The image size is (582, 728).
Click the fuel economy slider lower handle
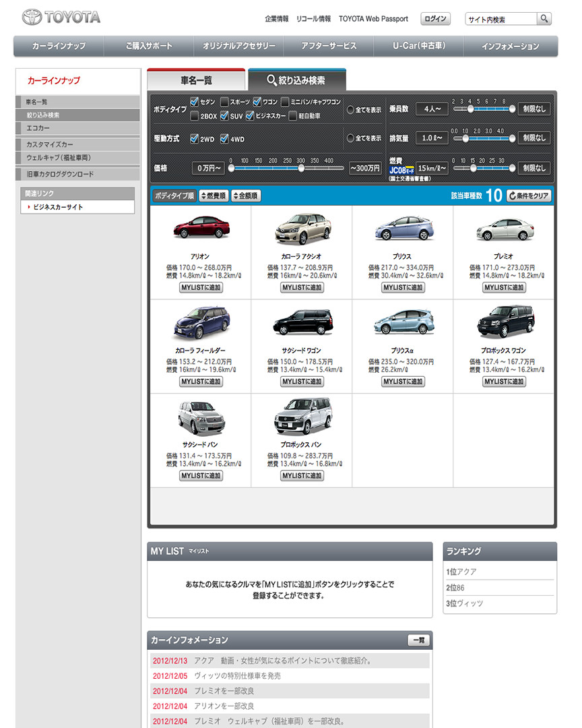tap(473, 168)
